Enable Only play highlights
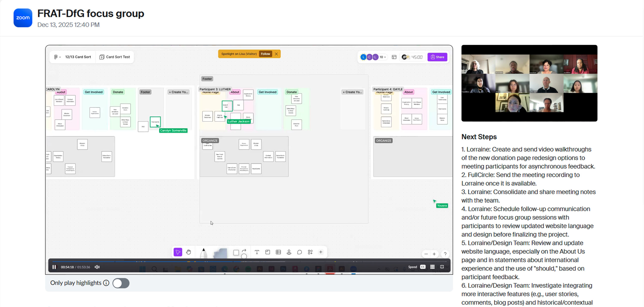644x307 pixels. tap(121, 283)
